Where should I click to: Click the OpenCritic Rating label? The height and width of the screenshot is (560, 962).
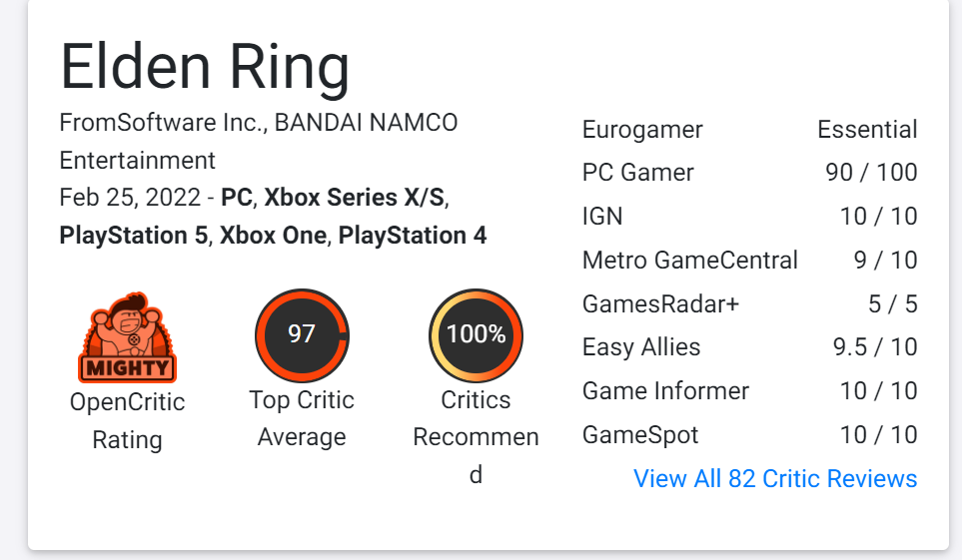point(128,421)
